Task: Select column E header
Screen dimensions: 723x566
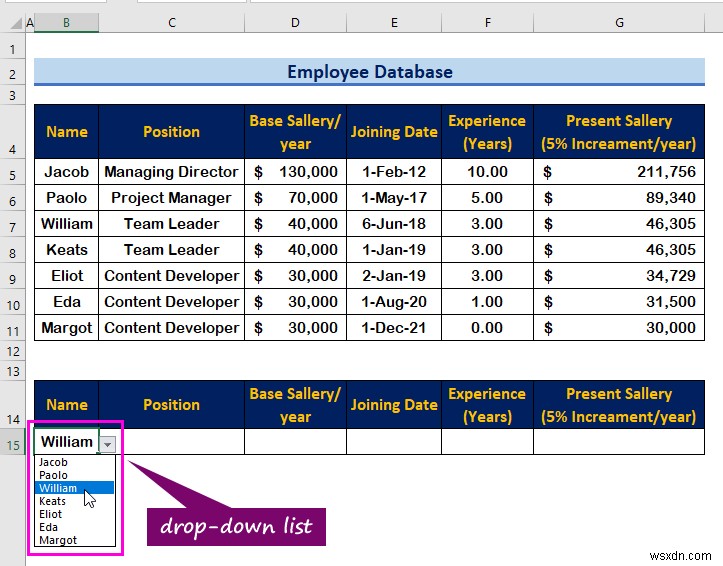Action: (x=394, y=23)
